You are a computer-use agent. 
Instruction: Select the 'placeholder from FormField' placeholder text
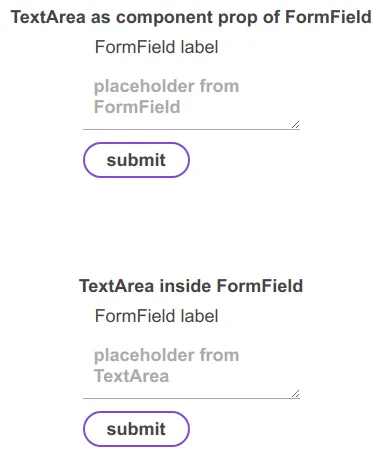coord(166,97)
